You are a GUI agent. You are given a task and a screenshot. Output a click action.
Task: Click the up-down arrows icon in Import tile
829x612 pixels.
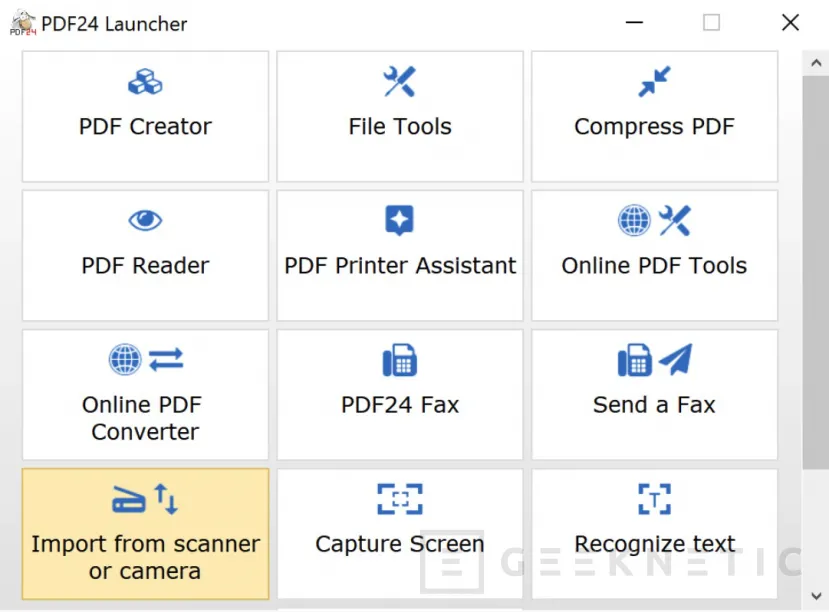click(x=166, y=499)
